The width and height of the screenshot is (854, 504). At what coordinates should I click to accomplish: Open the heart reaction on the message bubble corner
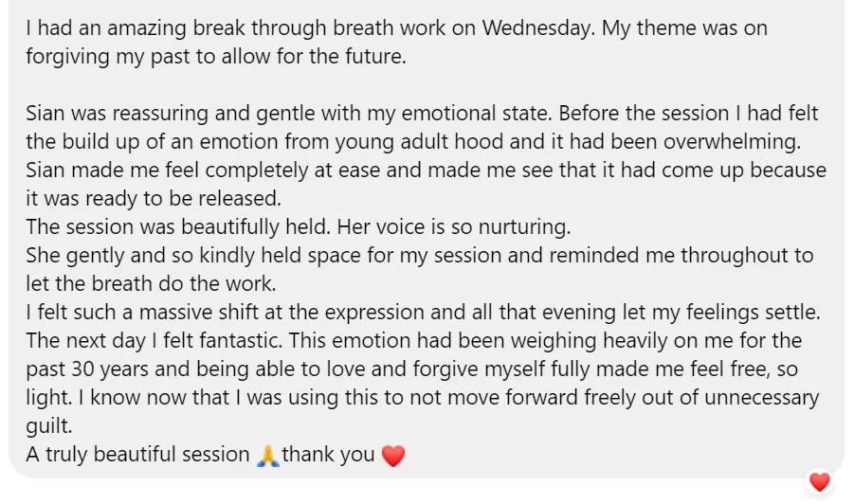(x=819, y=481)
